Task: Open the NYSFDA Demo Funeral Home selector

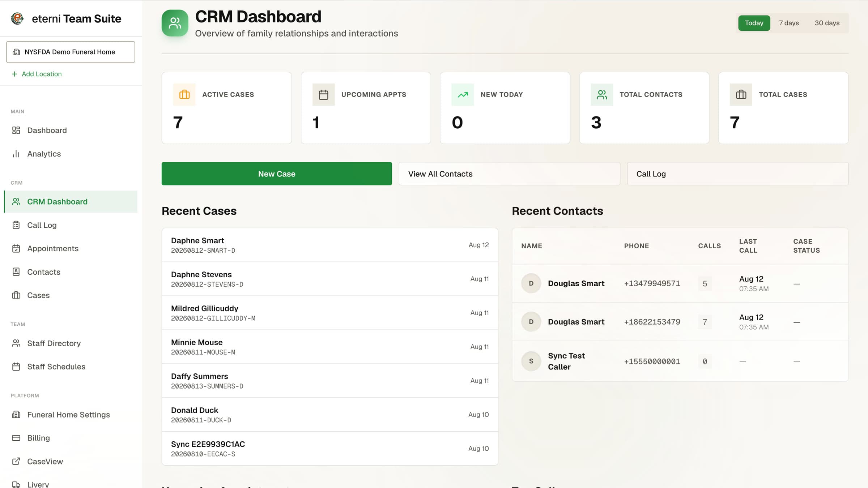Action: 71,52
